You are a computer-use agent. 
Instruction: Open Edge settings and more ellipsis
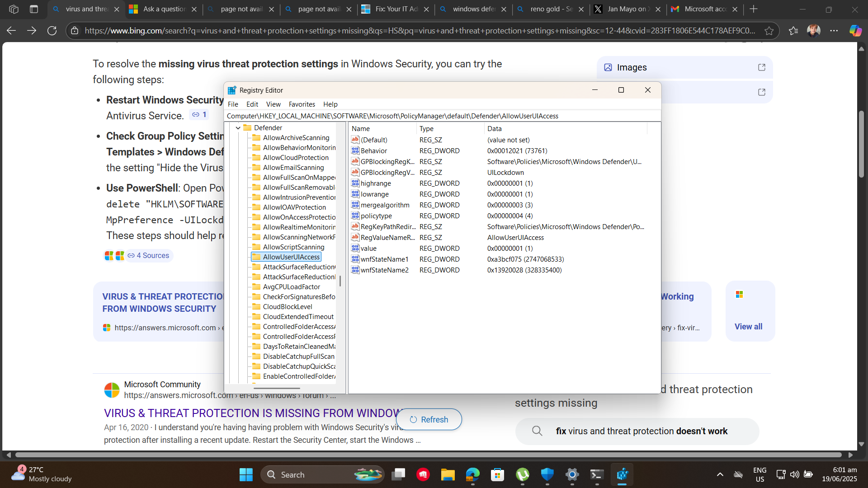[834, 31]
